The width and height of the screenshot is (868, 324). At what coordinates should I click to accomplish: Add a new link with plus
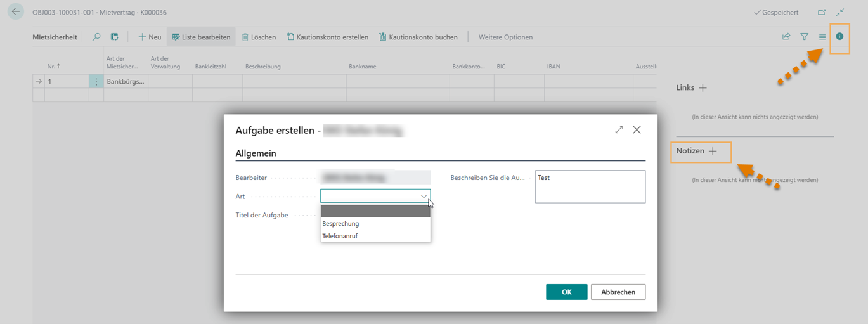(x=703, y=88)
